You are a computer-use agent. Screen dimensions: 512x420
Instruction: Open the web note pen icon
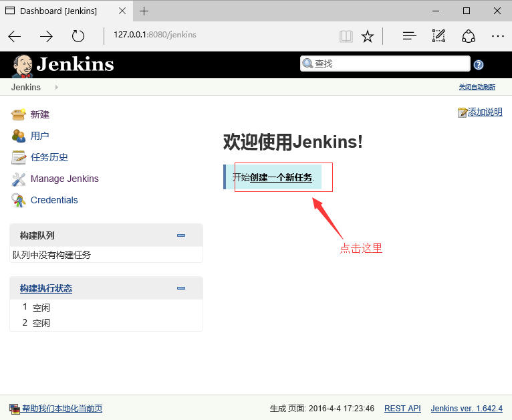[x=438, y=36]
